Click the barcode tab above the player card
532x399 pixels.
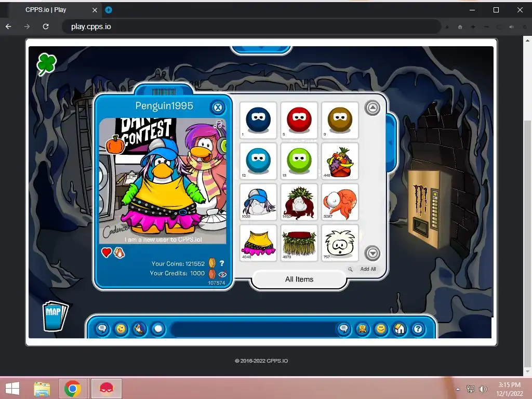(x=164, y=90)
